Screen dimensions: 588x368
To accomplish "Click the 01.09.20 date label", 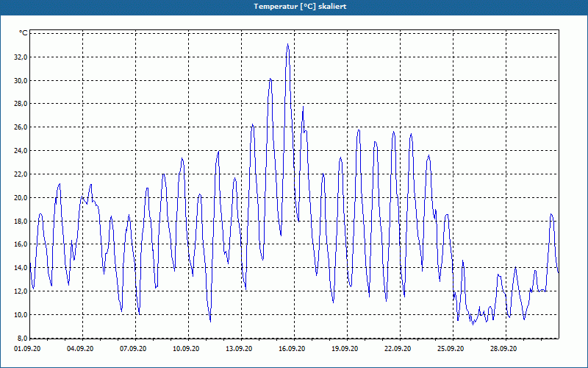I will tap(28, 349).
